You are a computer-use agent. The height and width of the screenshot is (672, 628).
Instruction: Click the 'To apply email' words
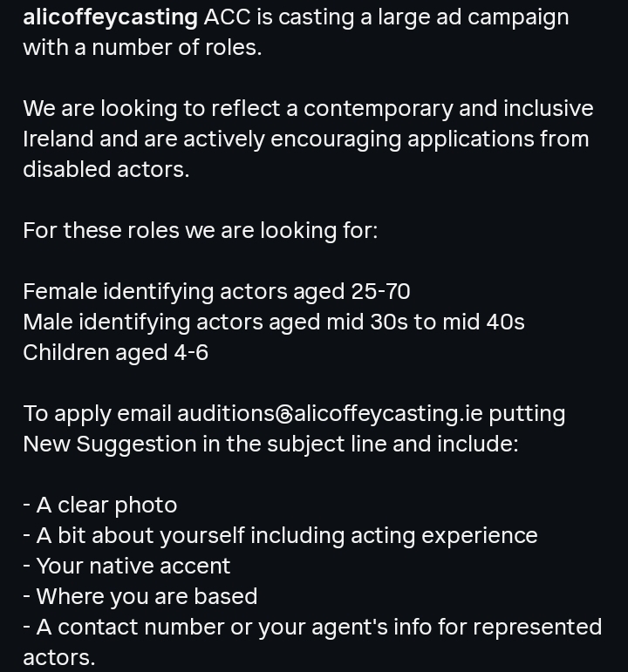98,414
